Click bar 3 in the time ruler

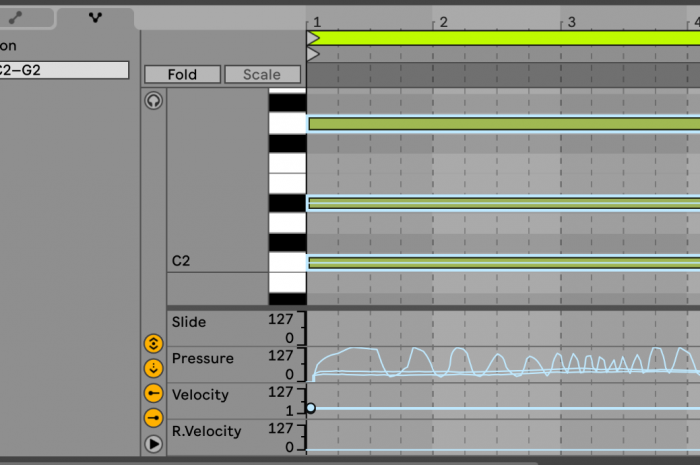coord(571,22)
